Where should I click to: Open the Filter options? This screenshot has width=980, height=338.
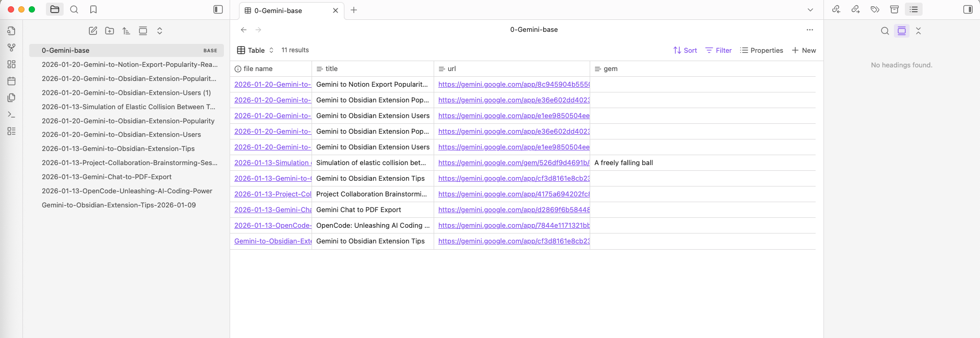coord(719,50)
